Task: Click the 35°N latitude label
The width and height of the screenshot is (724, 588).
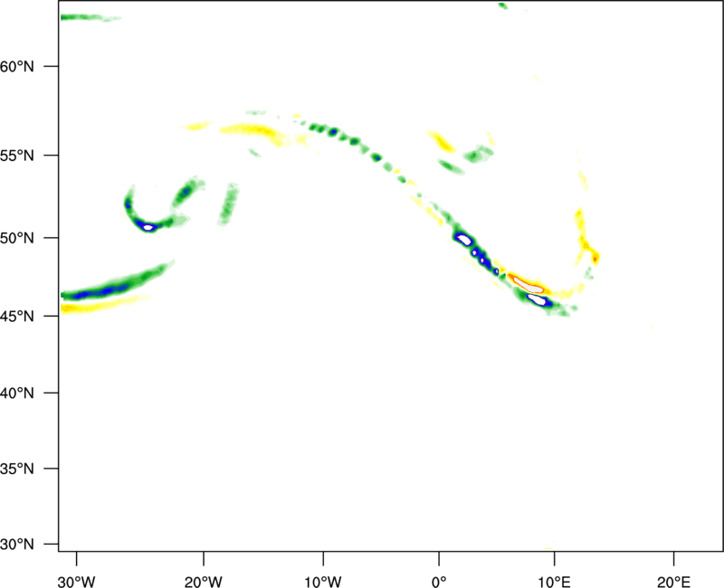Action: point(17,469)
